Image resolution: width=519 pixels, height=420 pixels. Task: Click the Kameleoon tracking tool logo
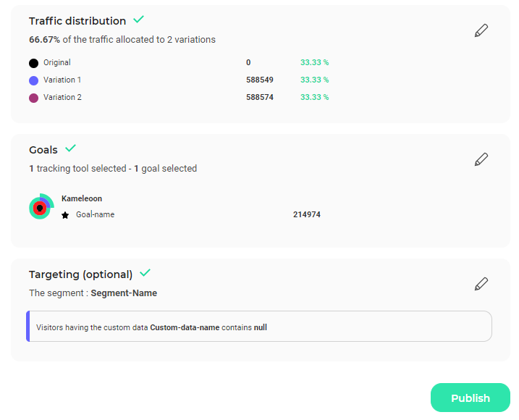tap(41, 206)
